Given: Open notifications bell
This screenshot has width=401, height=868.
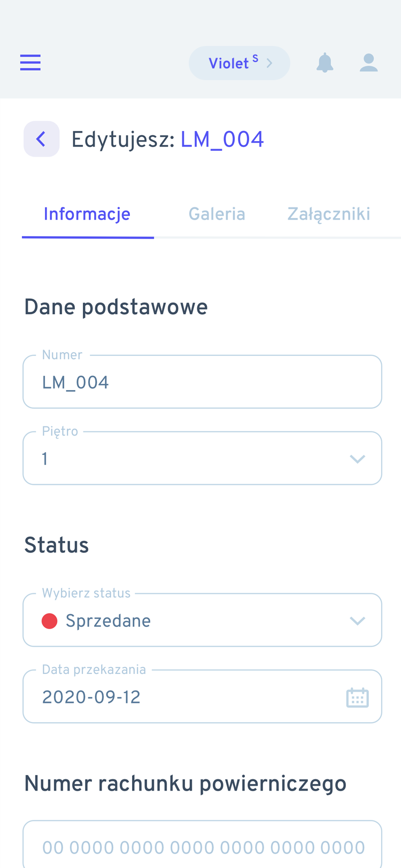Looking at the screenshot, I should 325,63.
